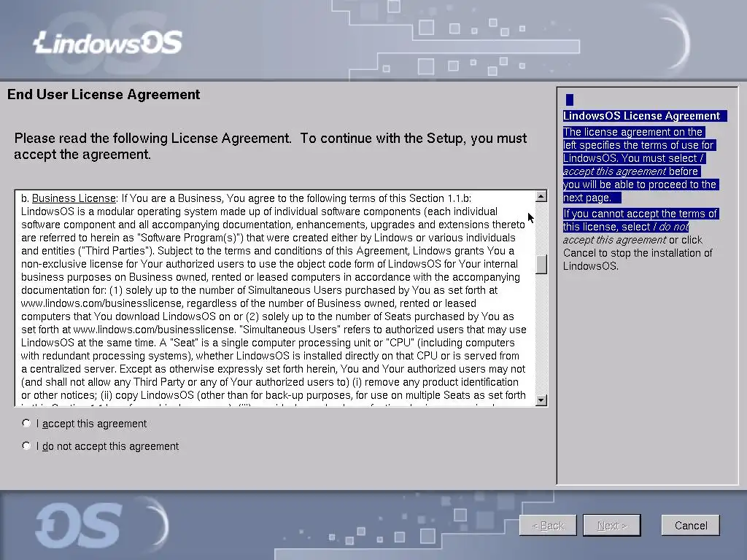The width and height of the screenshot is (747, 560).
Task: Click the license text scroll down arrow
Action: [x=541, y=400]
